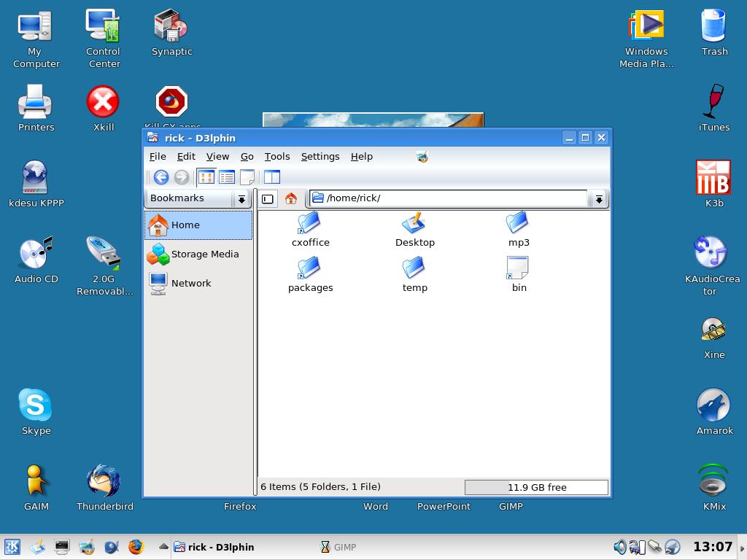Toggle editable location bar button

tap(268, 198)
